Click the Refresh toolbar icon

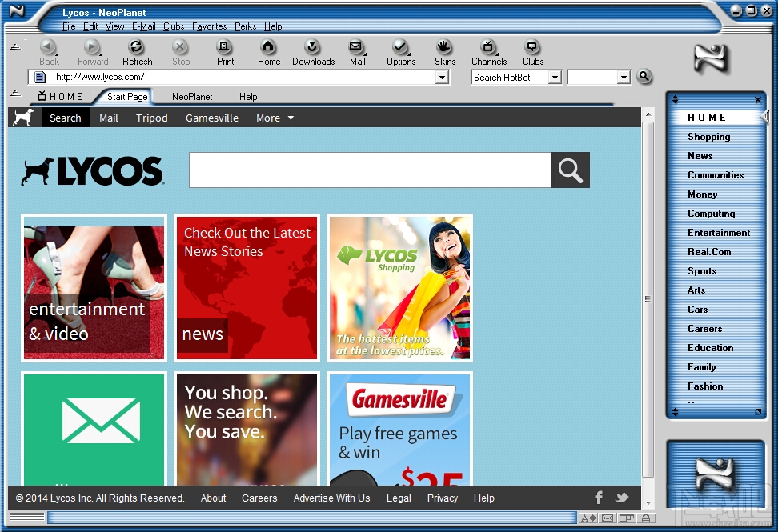click(136, 47)
